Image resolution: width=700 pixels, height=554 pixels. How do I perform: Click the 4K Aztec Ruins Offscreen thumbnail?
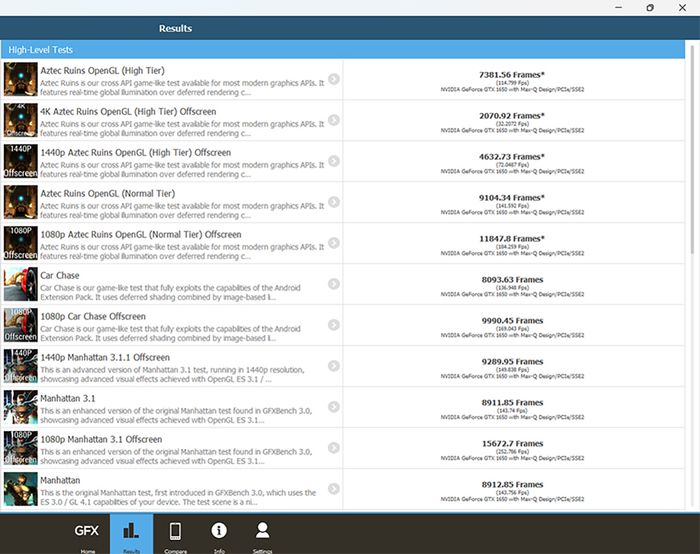(x=21, y=120)
